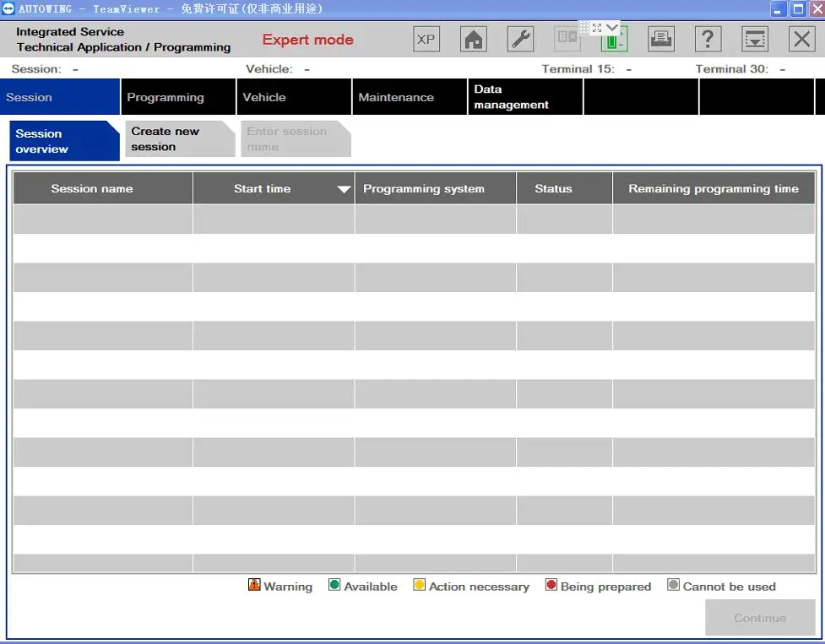Close the application with the X toolbar icon
The image size is (825, 644).
point(802,39)
